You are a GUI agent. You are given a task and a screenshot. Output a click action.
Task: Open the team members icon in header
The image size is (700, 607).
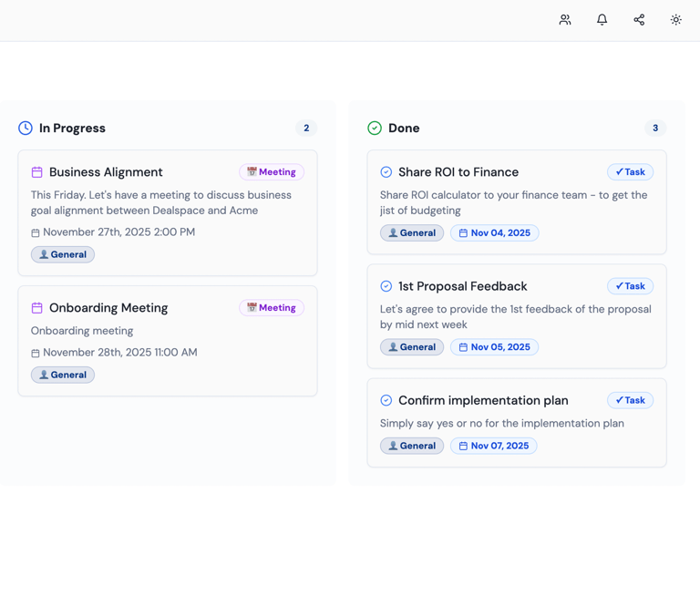click(565, 19)
